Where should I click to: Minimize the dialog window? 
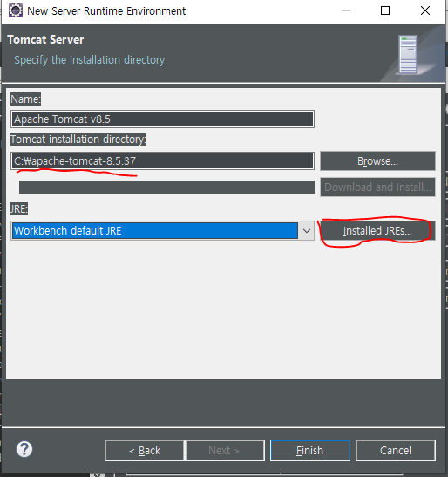pyautogui.click(x=346, y=10)
